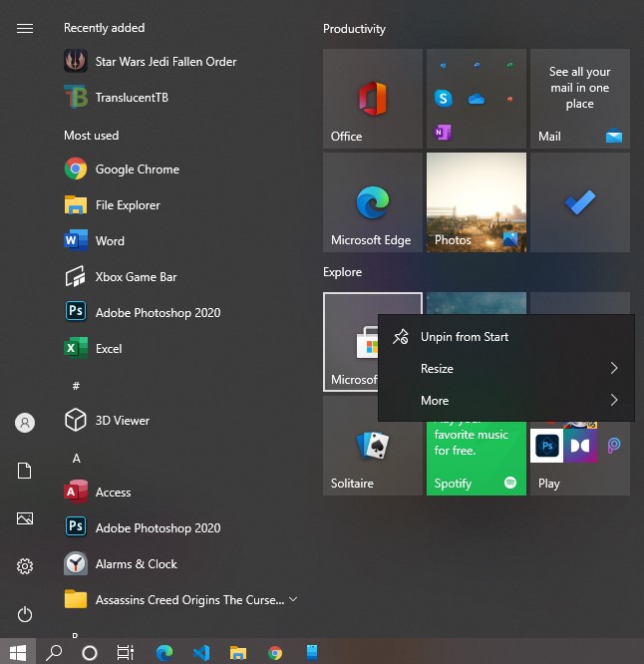Image resolution: width=644 pixels, height=664 pixels.
Task: Open the Documents icon in Start sidebar
Action: pyautogui.click(x=25, y=471)
